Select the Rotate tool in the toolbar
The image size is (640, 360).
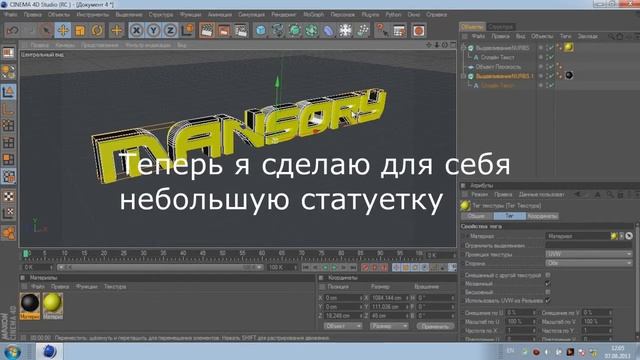click(97, 30)
